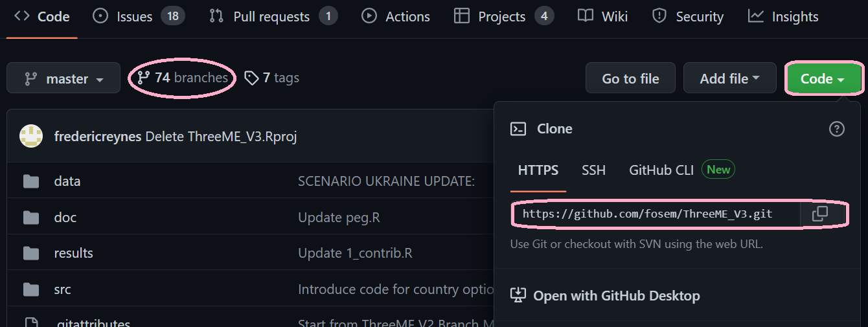Viewport: 868px width, 327px height.
Task: Open the Delete ThreeME_V3.Rproj commit link
Action: 221,137
